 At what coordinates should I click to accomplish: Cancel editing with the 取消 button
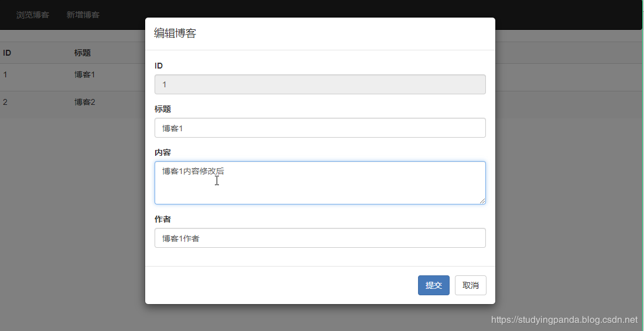[470, 285]
